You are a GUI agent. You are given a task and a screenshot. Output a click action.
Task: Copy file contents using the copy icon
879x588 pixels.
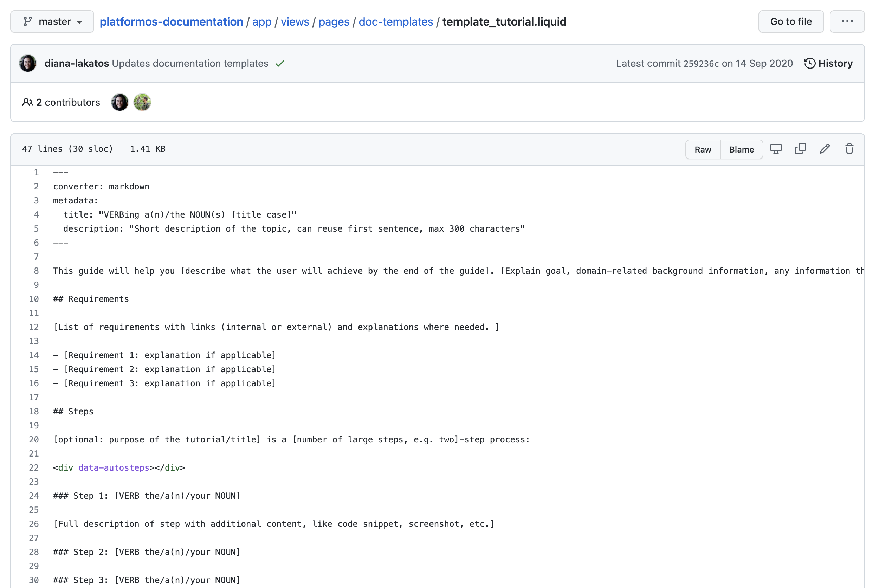800,149
